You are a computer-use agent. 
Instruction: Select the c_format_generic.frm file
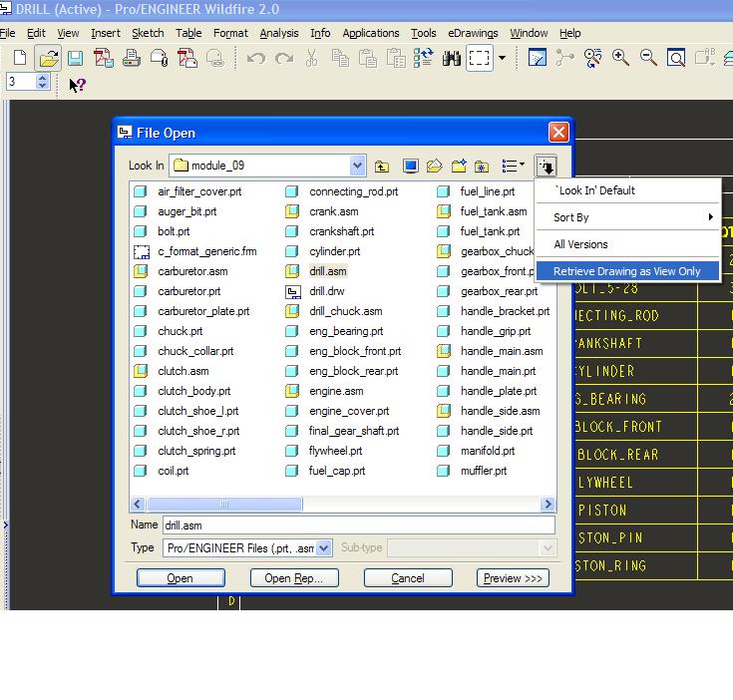194,251
